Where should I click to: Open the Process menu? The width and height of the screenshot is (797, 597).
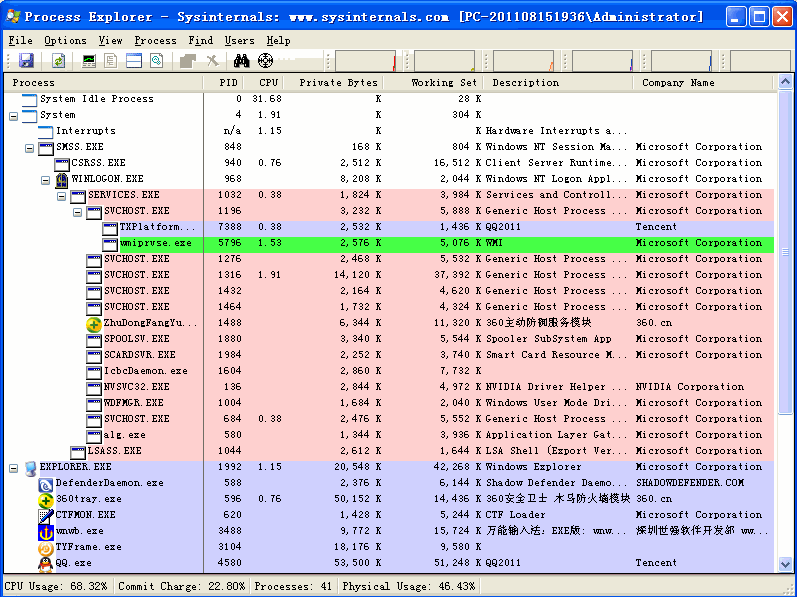point(155,40)
